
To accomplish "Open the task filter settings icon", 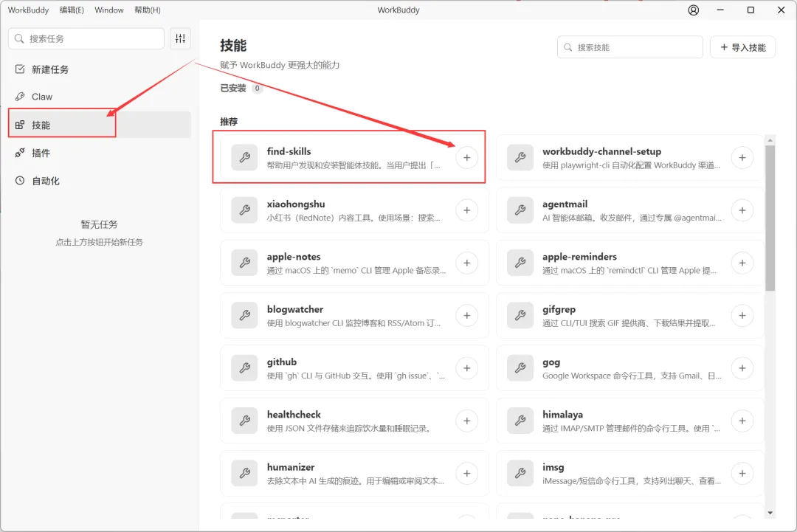I will click(x=181, y=38).
